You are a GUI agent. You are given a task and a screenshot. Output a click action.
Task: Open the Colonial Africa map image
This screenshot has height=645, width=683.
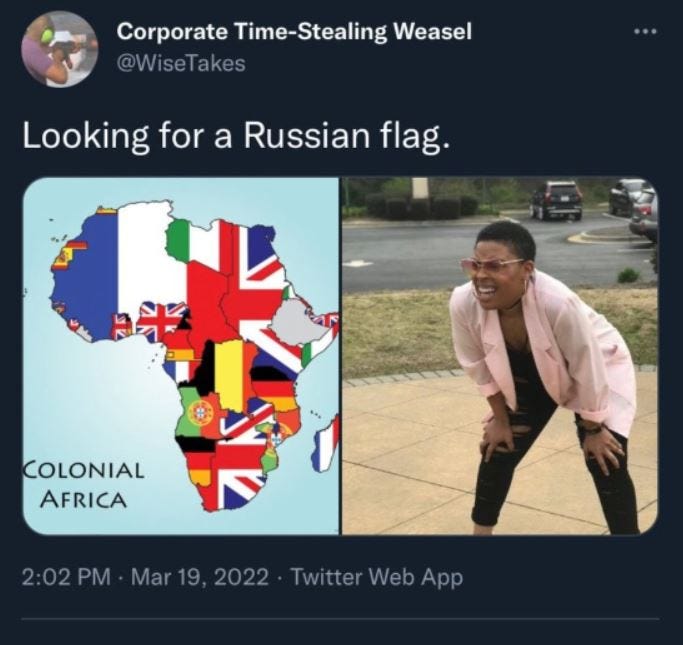click(x=181, y=356)
